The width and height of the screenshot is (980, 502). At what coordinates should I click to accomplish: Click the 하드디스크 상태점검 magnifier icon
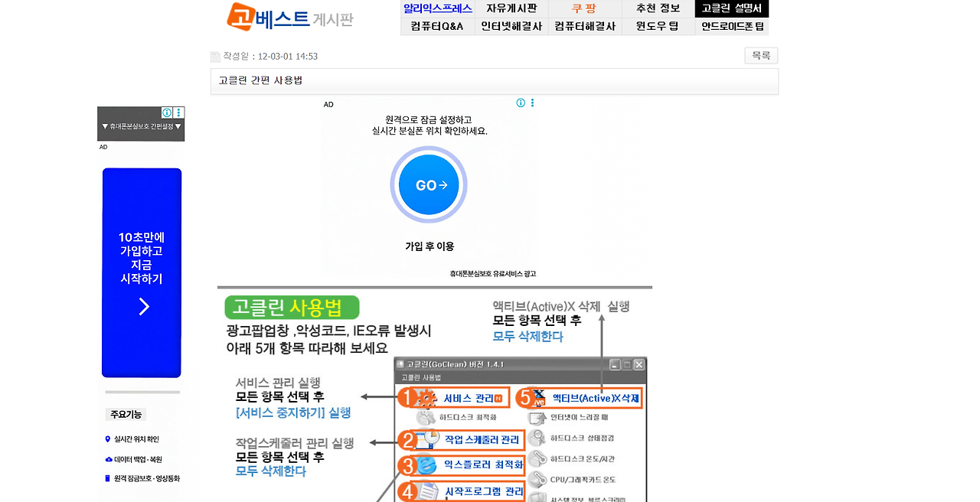point(539,438)
